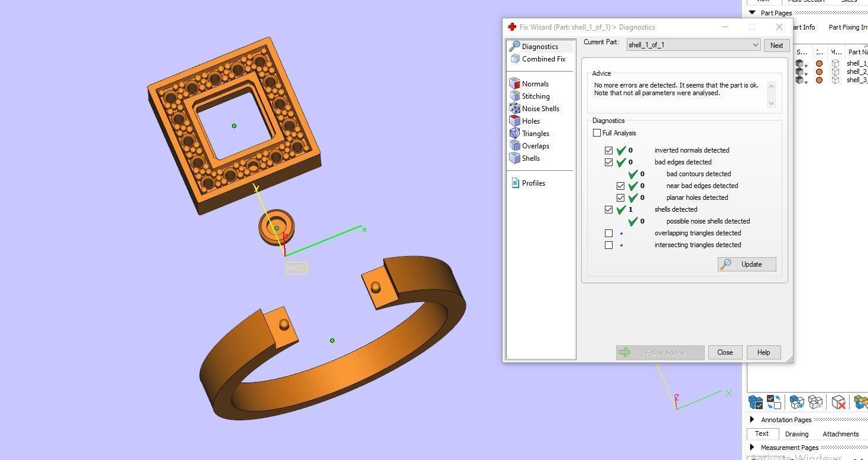868x460 pixels.
Task: Click invert selection icon in part toolbar
Action: pos(773,402)
